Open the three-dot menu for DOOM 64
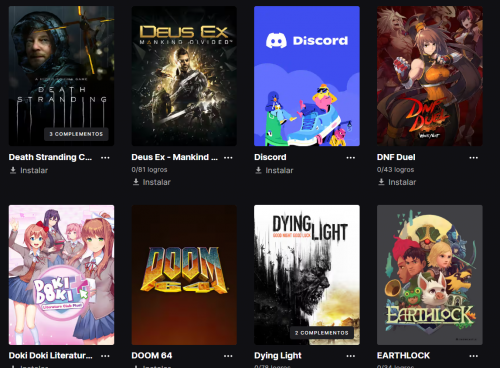The height and width of the screenshot is (368, 500). click(228, 356)
